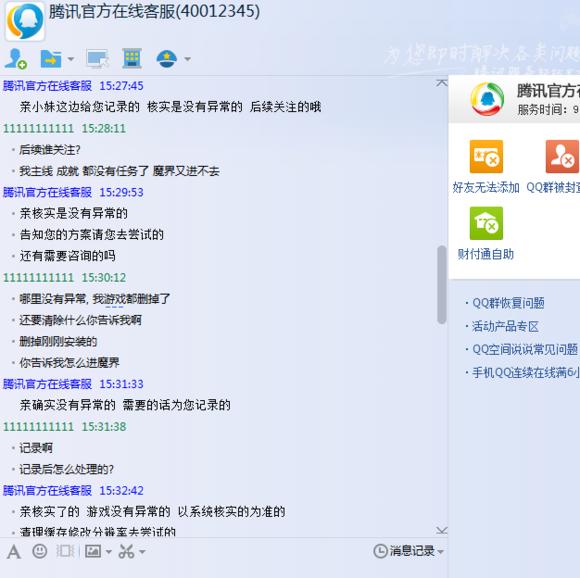
Task: Click the 11111111111 sender at 15:30:12
Action: (x=38, y=278)
